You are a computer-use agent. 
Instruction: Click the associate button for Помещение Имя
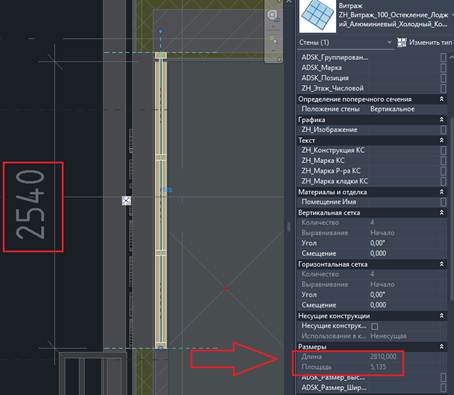443,202
